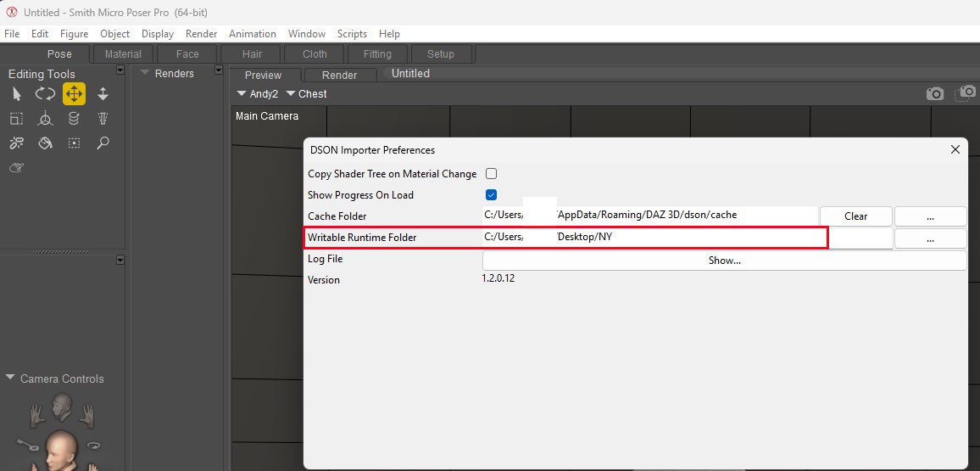Click the Area Render dotted camera icon

[967, 93]
